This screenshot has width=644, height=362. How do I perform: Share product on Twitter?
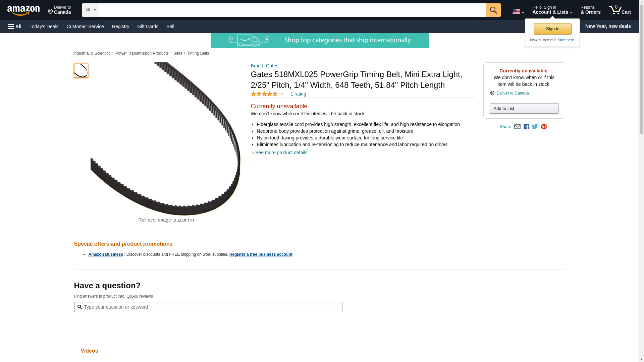535,127
